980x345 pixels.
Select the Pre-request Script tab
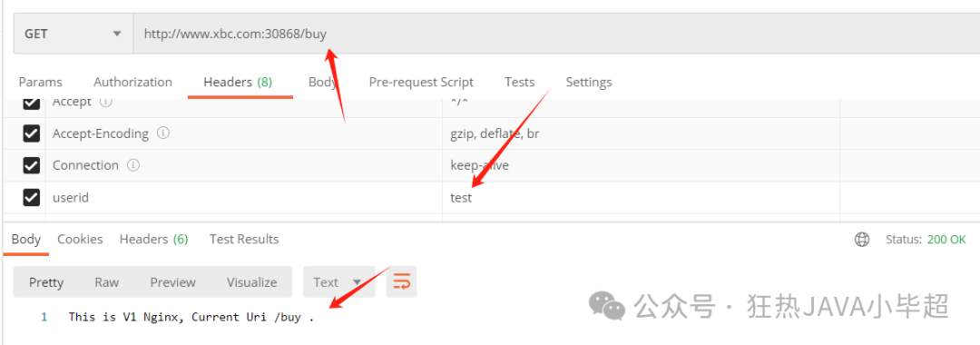point(421,82)
